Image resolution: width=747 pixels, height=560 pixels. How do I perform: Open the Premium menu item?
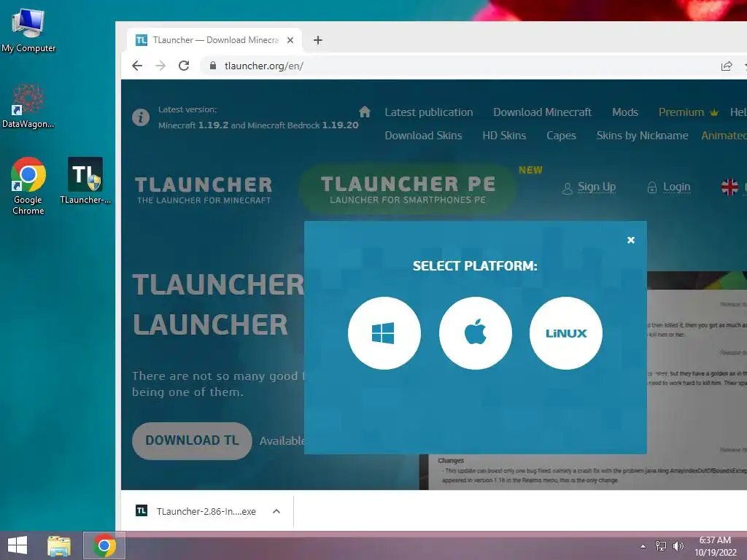coord(688,112)
